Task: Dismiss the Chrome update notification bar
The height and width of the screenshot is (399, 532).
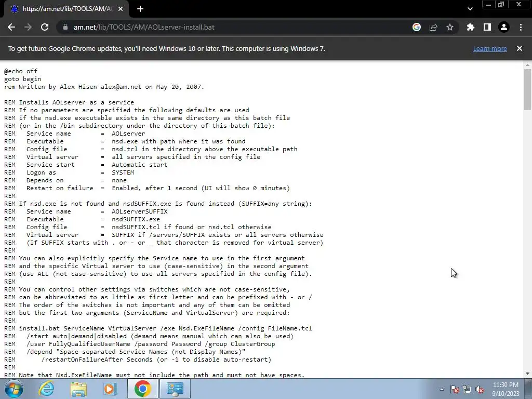Action: pos(520,48)
